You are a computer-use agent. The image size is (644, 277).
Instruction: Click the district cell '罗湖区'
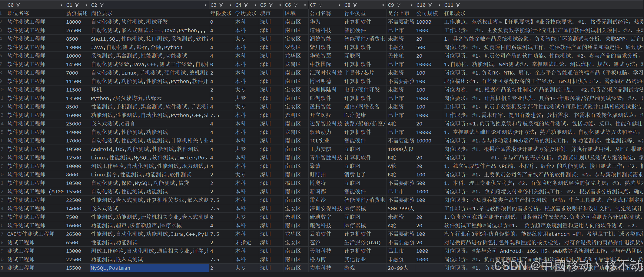coord(293,47)
